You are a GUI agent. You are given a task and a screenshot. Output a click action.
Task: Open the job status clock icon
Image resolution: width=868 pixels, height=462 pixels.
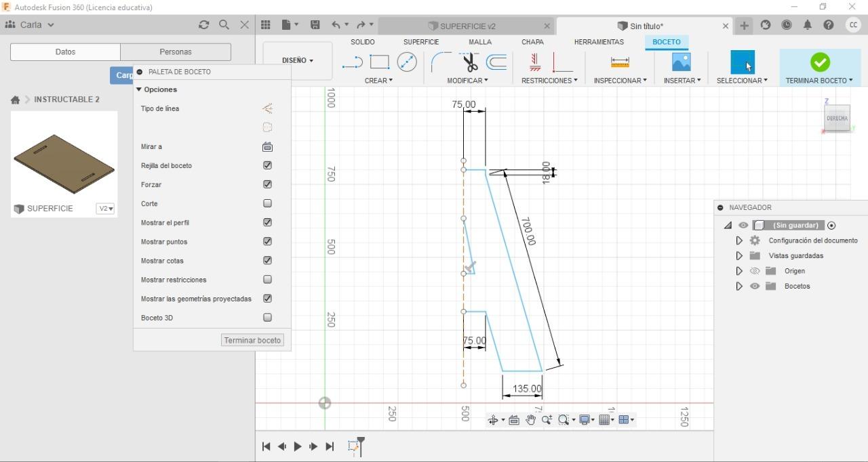pos(787,25)
